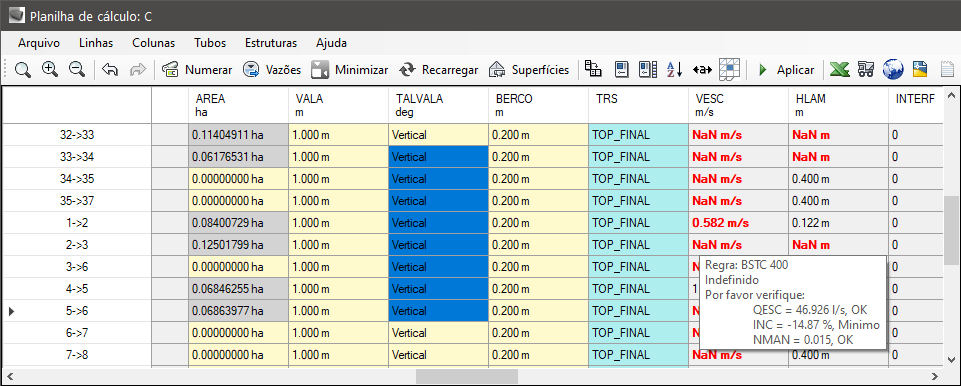
Task: Click the auto-fit column width icon
Action: [x=702, y=70]
